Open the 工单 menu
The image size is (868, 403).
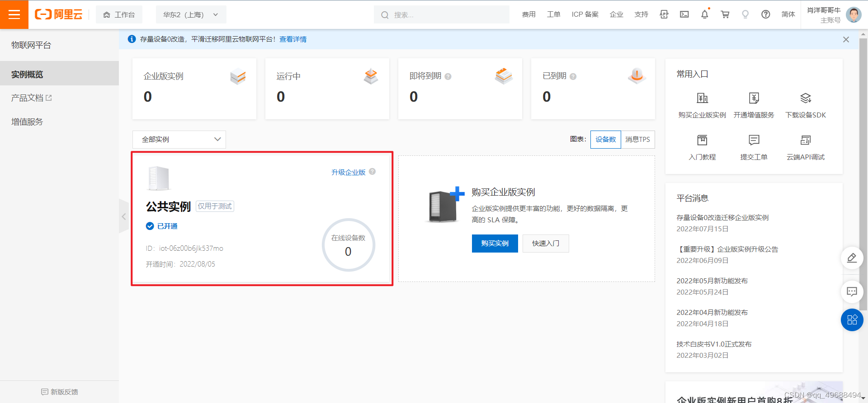pos(553,14)
